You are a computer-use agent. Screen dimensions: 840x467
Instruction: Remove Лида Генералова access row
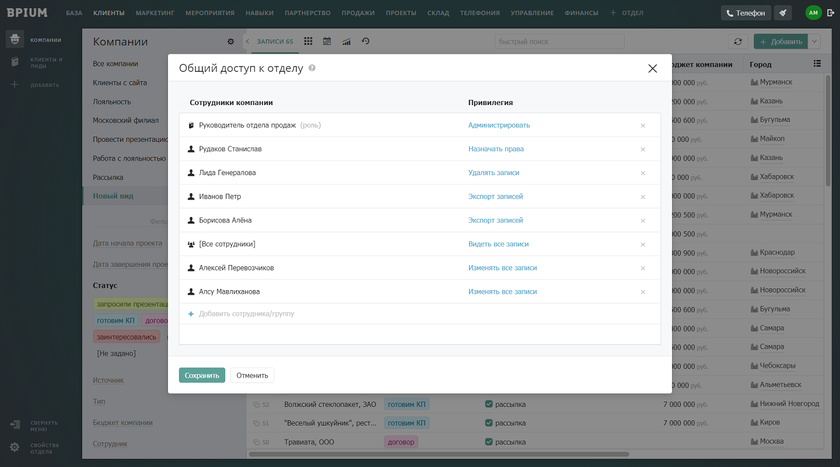click(642, 173)
